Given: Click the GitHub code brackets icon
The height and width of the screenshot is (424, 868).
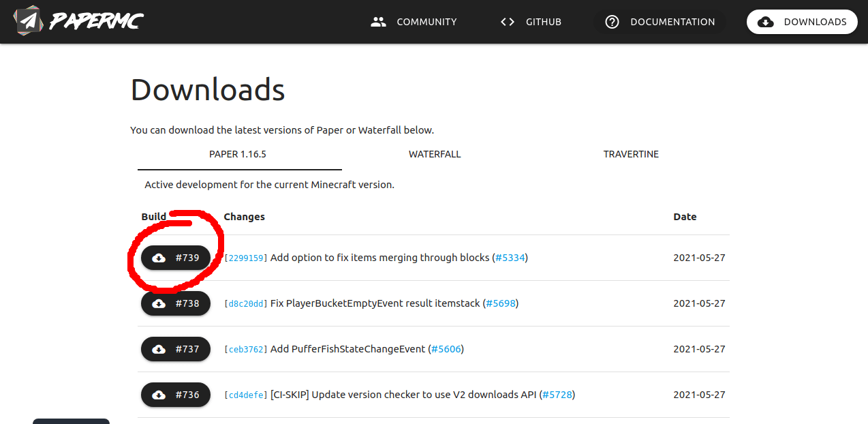Looking at the screenshot, I should 508,22.
